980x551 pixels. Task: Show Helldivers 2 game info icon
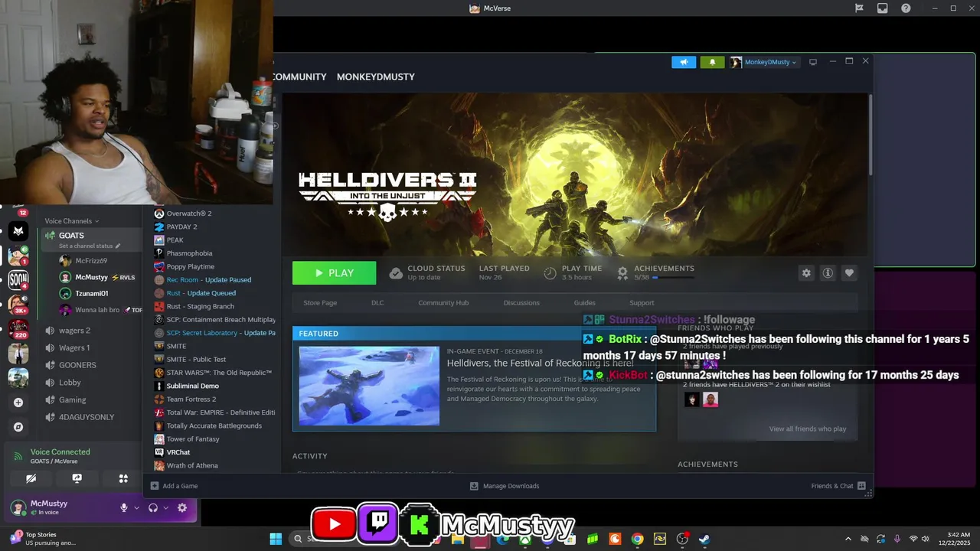[828, 272]
